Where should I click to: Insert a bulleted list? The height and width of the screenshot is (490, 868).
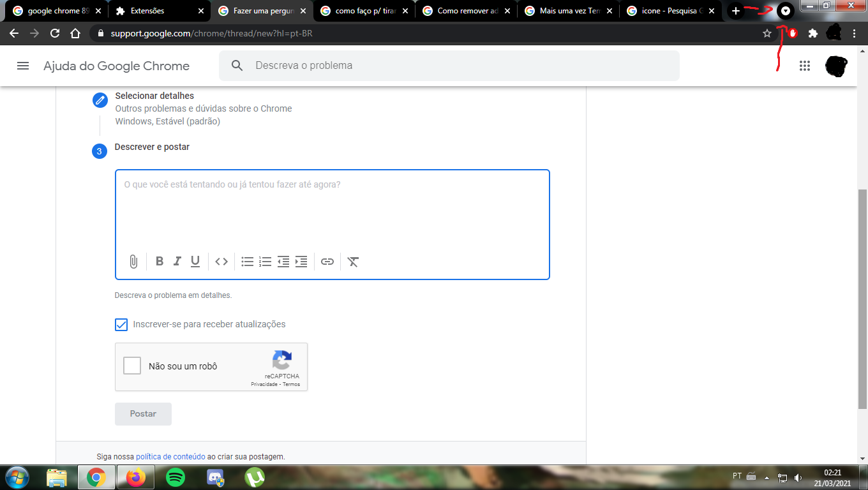click(248, 261)
